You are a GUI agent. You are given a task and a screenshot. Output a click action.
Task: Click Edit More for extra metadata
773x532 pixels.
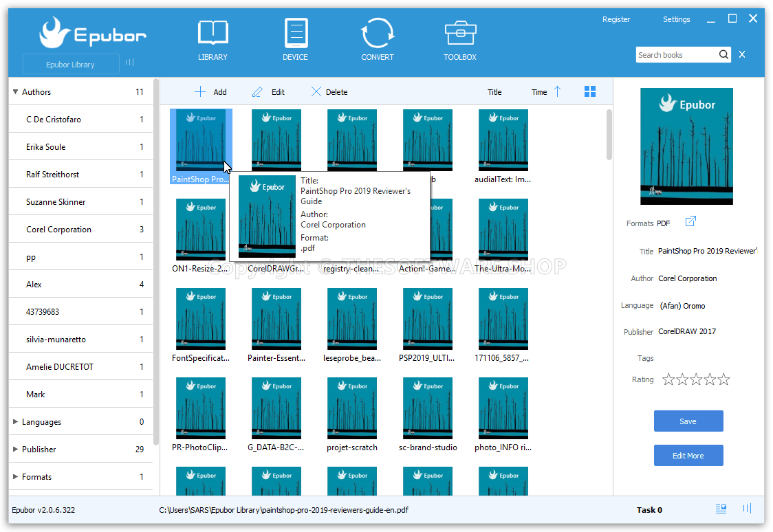(x=688, y=455)
